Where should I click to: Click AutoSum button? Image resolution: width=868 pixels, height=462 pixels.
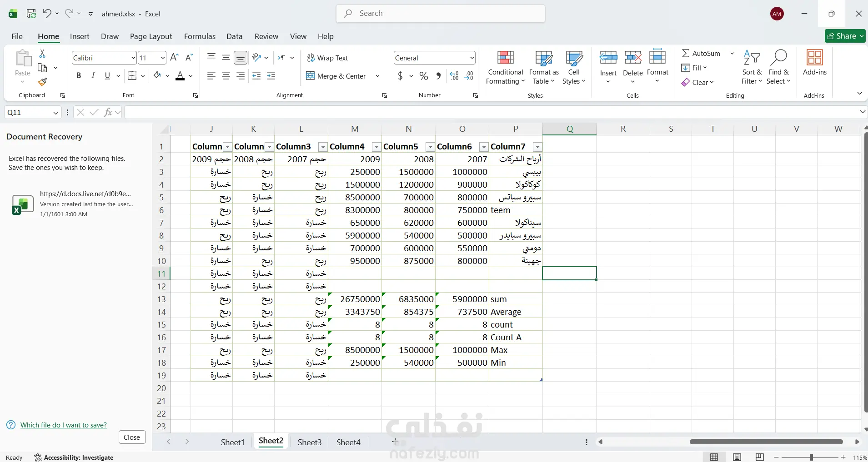click(701, 53)
